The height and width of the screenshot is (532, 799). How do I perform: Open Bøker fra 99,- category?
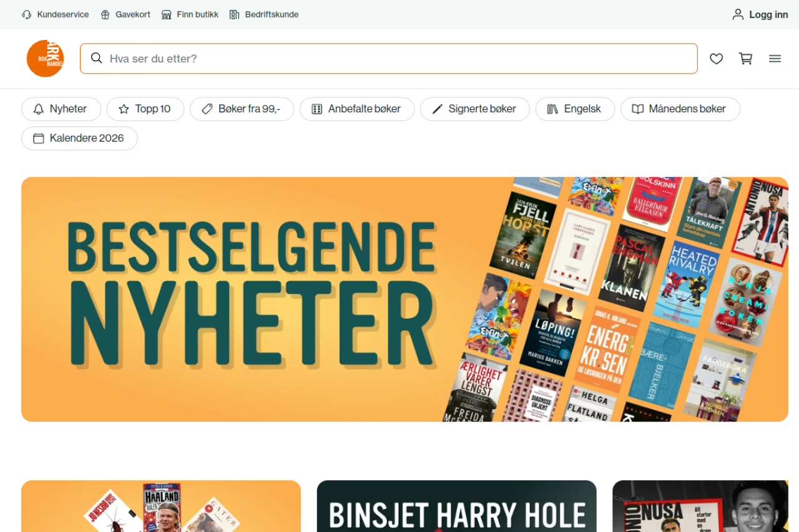242,109
